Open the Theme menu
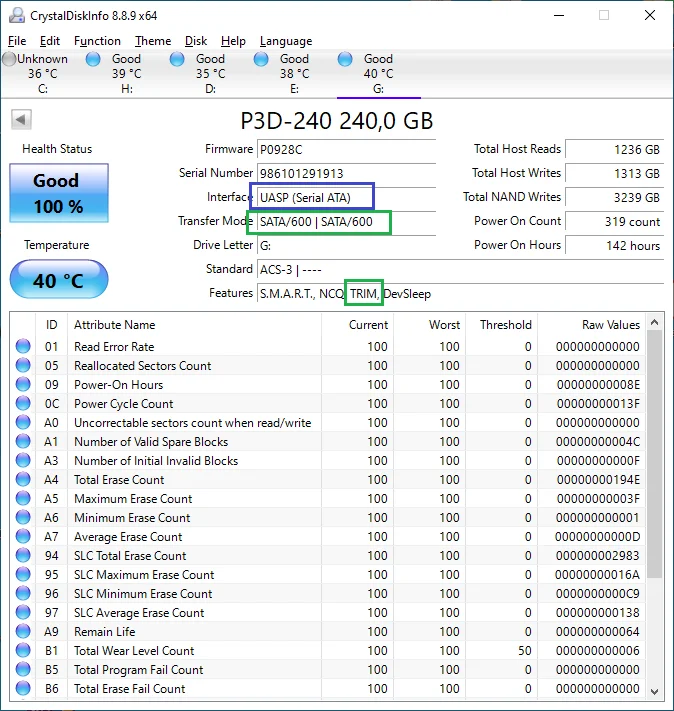 pyautogui.click(x=153, y=41)
